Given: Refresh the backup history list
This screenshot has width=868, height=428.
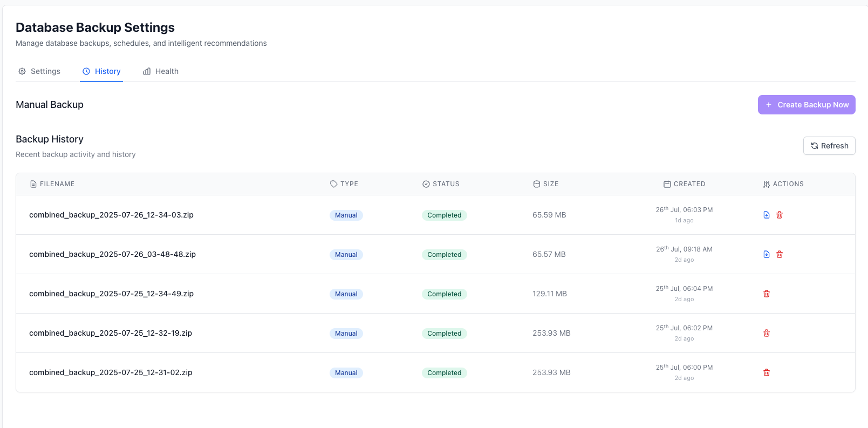Looking at the screenshot, I should pos(829,146).
